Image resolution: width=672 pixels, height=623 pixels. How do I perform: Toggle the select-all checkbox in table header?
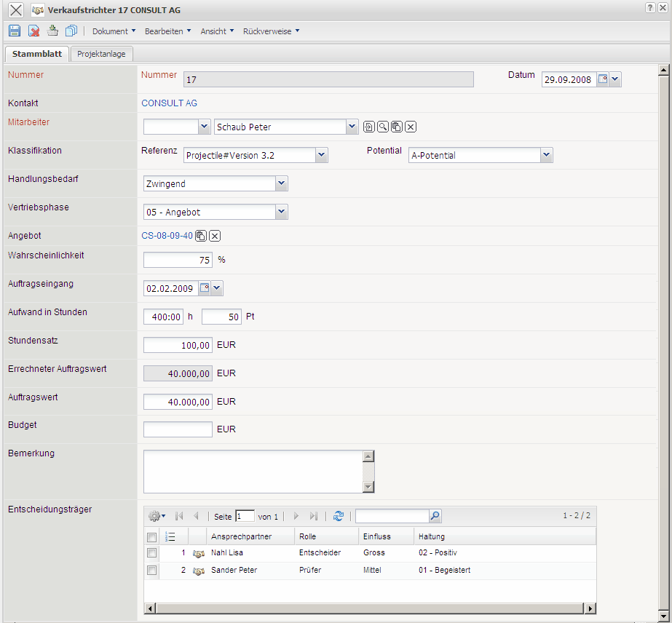pyautogui.click(x=151, y=537)
